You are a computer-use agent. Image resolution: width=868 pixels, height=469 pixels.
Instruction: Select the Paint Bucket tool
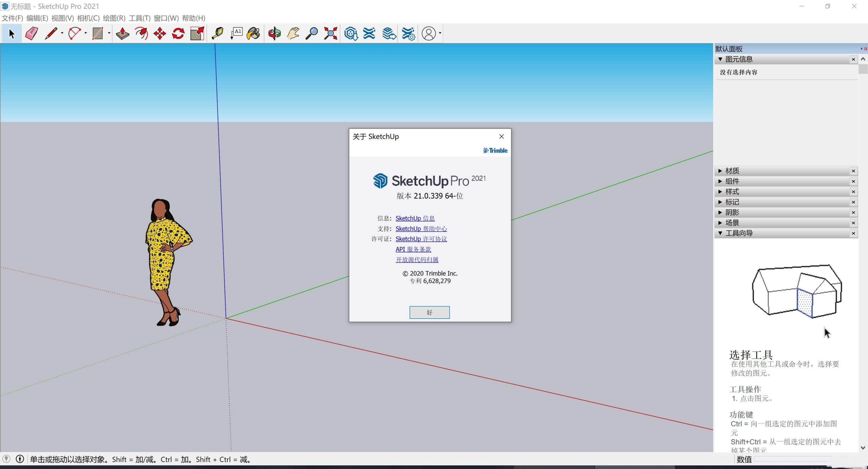click(254, 34)
